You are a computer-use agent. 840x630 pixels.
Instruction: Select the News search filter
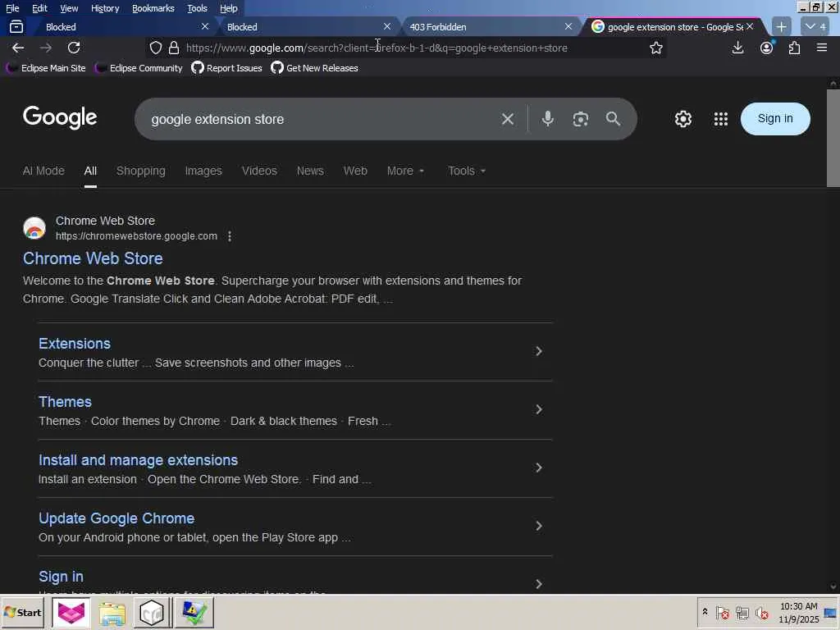(x=310, y=171)
